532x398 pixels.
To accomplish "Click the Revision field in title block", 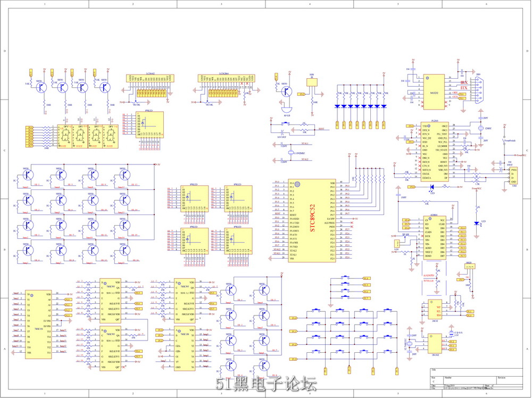I will click(x=510, y=380).
